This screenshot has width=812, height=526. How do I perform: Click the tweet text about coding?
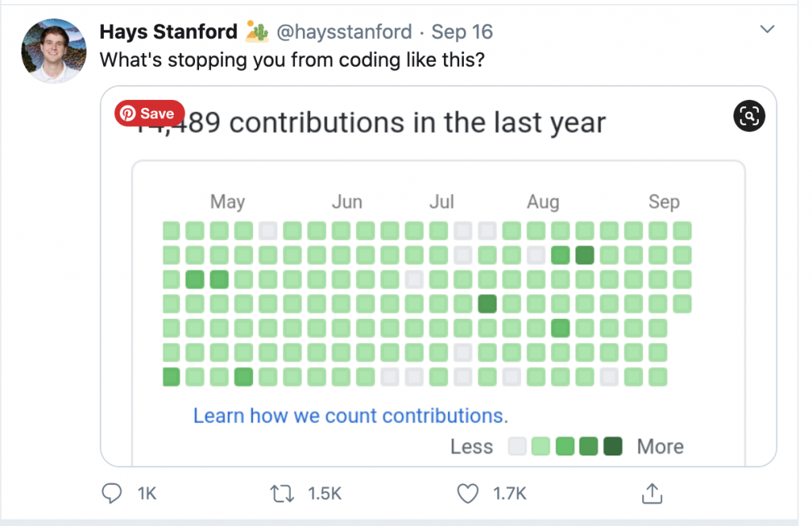click(x=292, y=60)
